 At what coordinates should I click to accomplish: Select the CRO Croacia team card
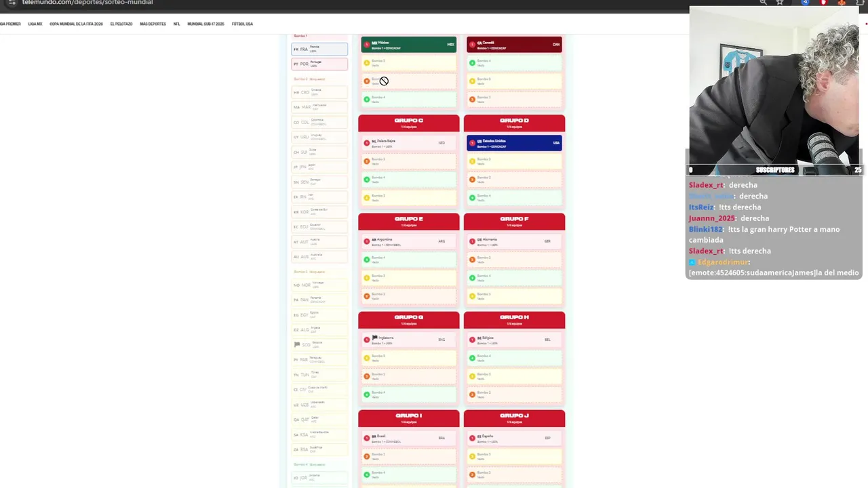319,92
